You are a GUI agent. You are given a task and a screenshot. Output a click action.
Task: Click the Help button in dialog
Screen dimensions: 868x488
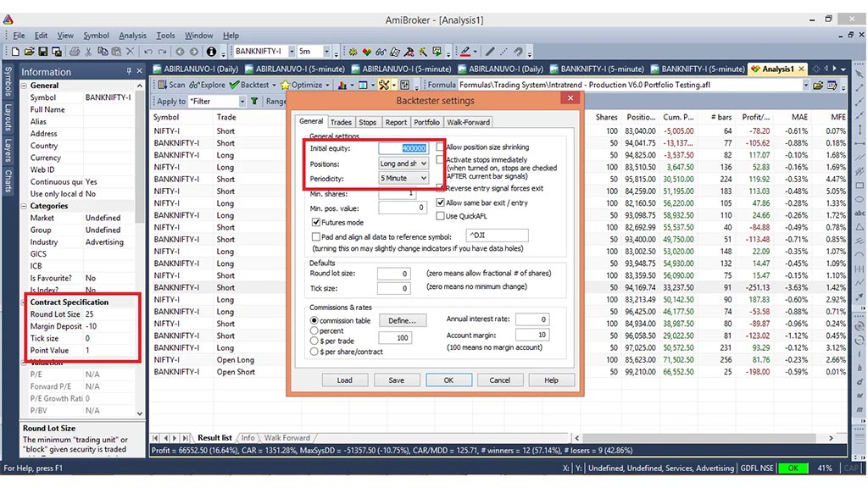(551, 380)
